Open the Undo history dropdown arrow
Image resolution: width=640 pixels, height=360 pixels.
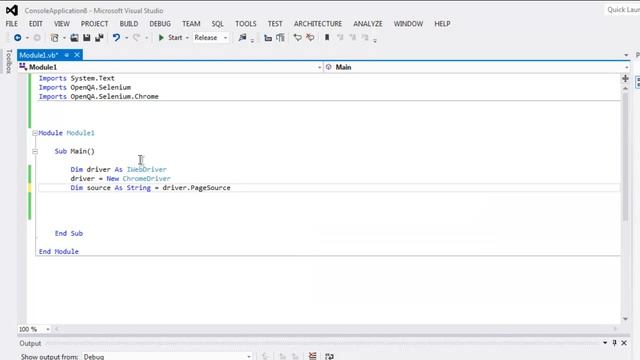[x=126, y=38]
